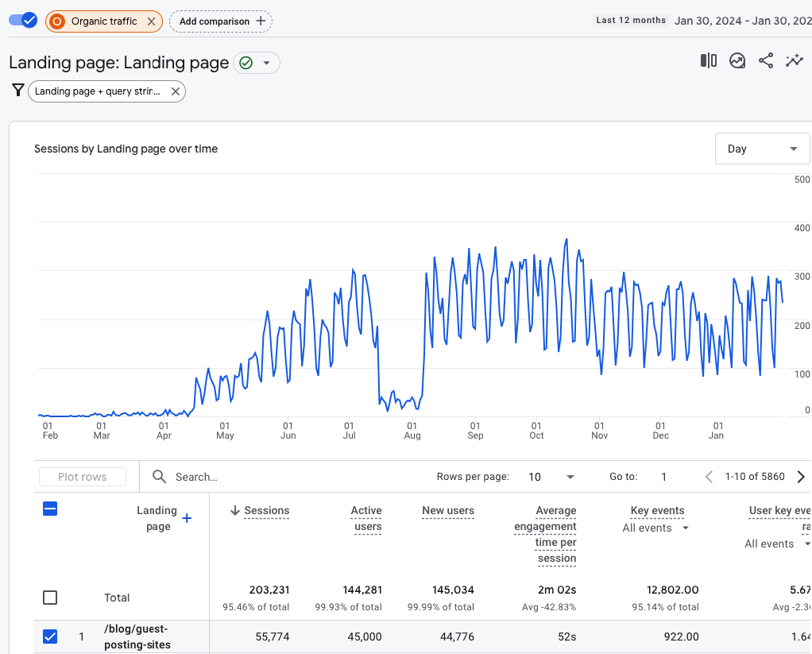Open the Day granularity dropdown
This screenshot has width=812, height=654.
762,149
